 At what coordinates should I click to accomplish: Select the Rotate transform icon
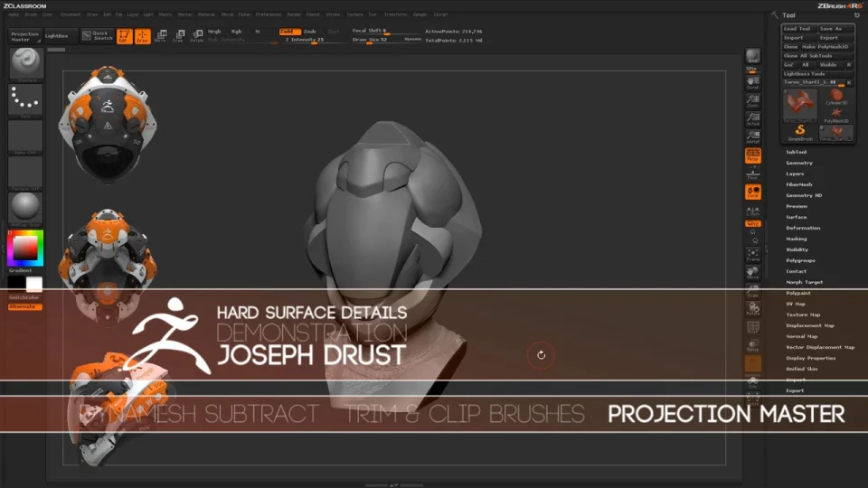pos(196,36)
